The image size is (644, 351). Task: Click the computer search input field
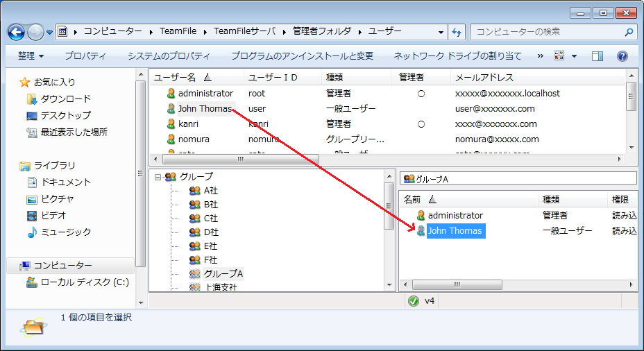click(545, 32)
